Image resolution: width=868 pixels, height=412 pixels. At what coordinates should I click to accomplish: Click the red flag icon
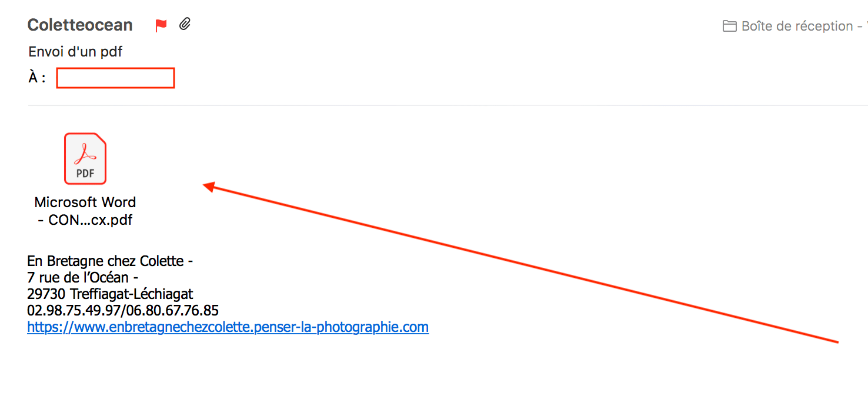coord(161,25)
